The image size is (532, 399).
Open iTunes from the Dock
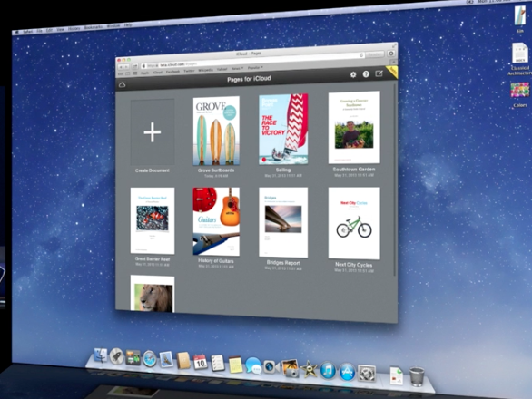[328, 370]
